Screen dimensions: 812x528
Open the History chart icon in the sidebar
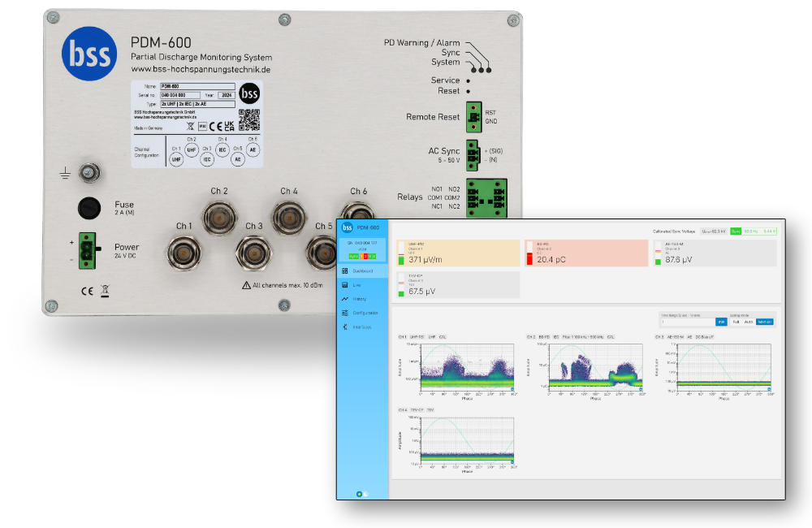tap(345, 299)
